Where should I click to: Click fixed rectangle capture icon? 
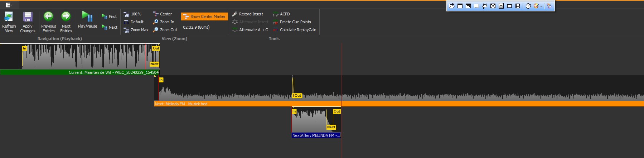click(x=509, y=6)
